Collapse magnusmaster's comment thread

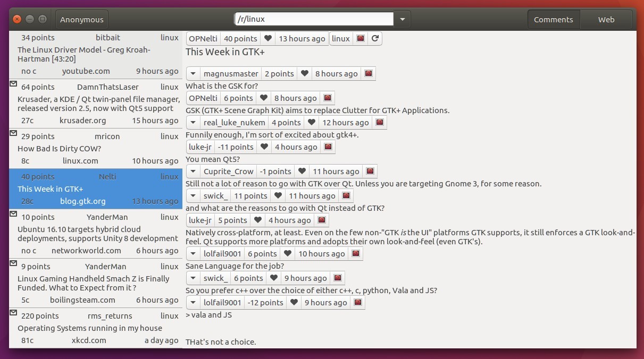193,74
